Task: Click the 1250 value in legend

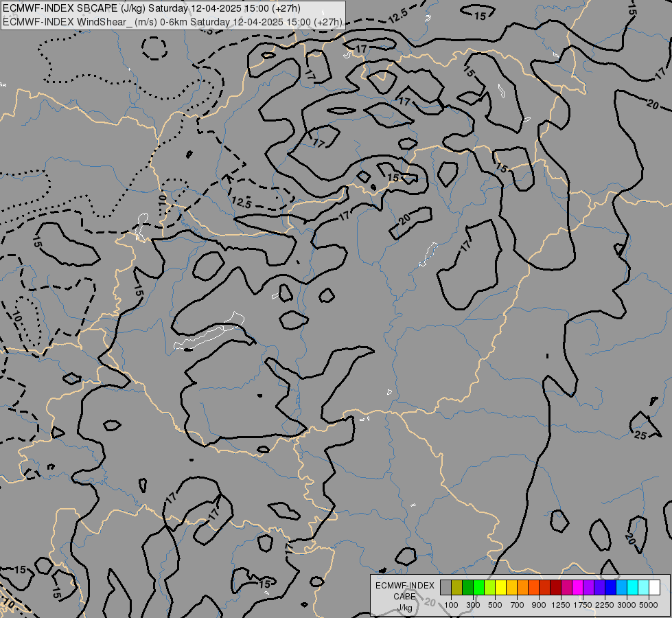Action: (561, 605)
